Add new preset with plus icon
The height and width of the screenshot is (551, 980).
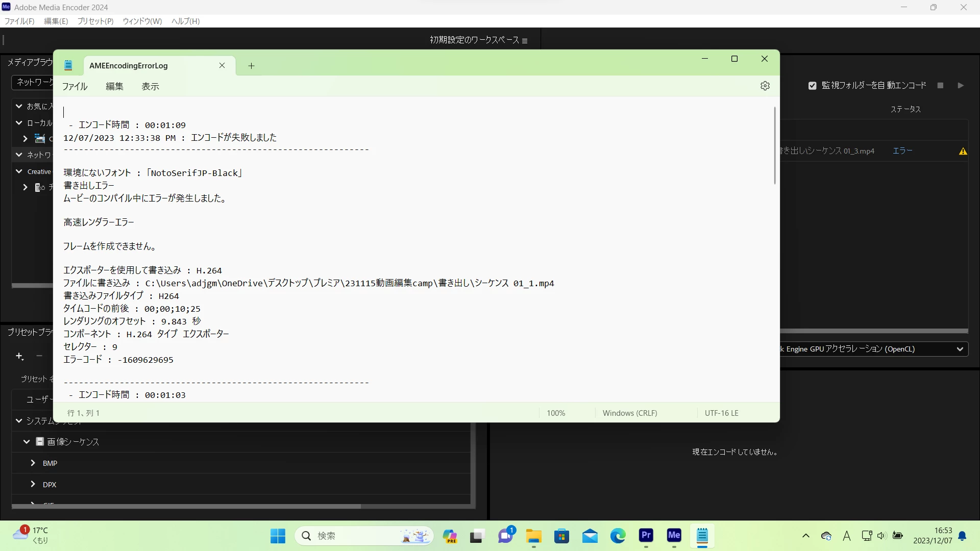point(19,356)
